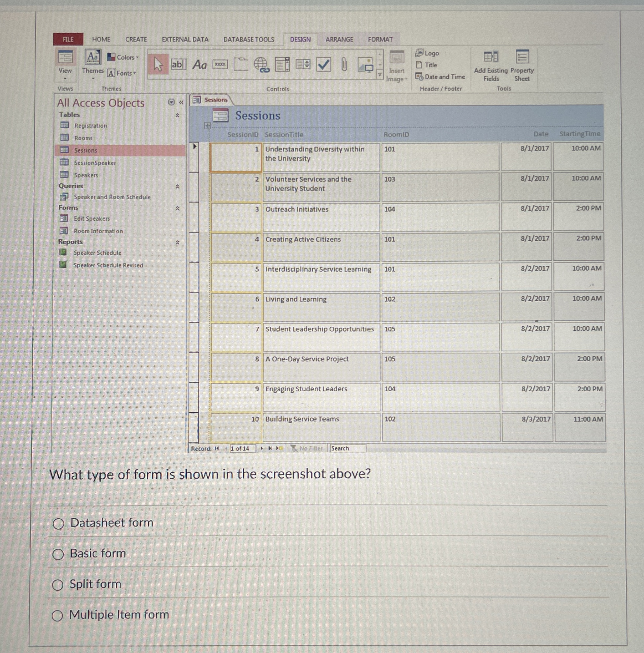The width and height of the screenshot is (644, 653).
Task: Collapse the Tables group in navigation pane
Action: click(x=177, y=115)
